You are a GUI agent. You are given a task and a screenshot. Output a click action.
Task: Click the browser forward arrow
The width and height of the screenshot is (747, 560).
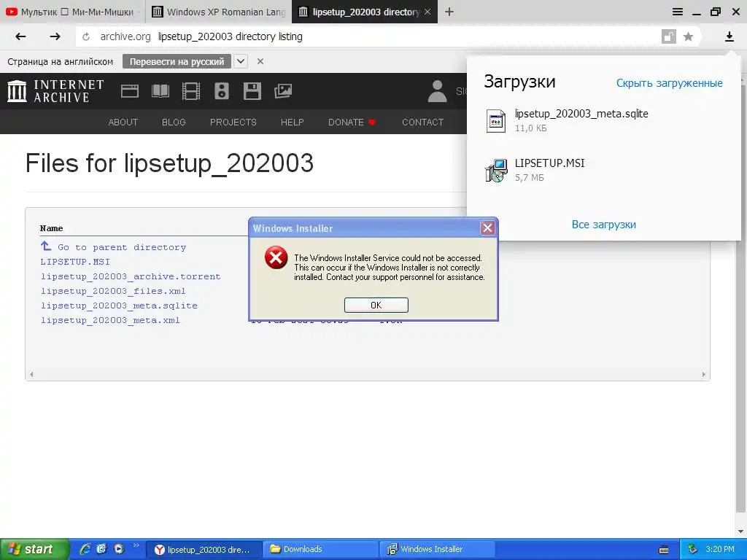pos(55,36)
